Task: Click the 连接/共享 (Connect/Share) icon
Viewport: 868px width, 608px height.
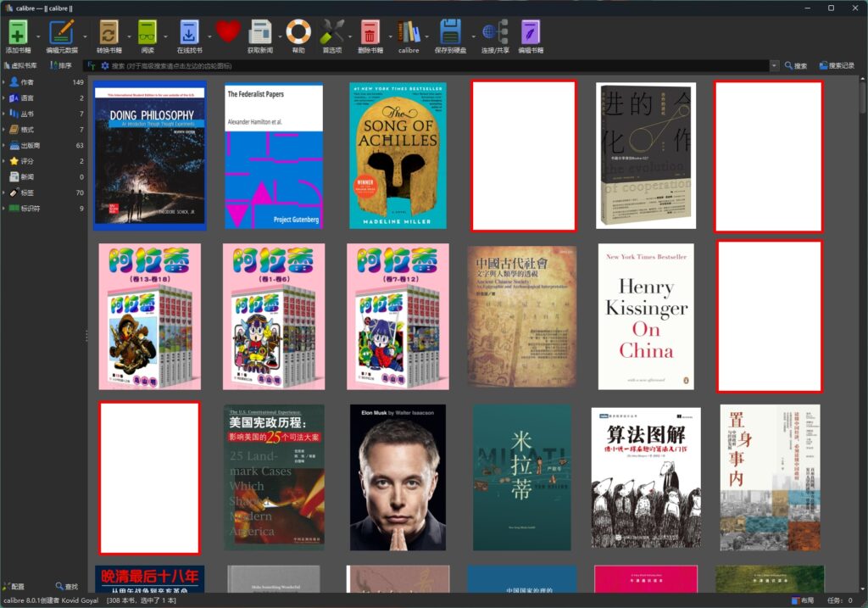Action: [x=493, y=34]
